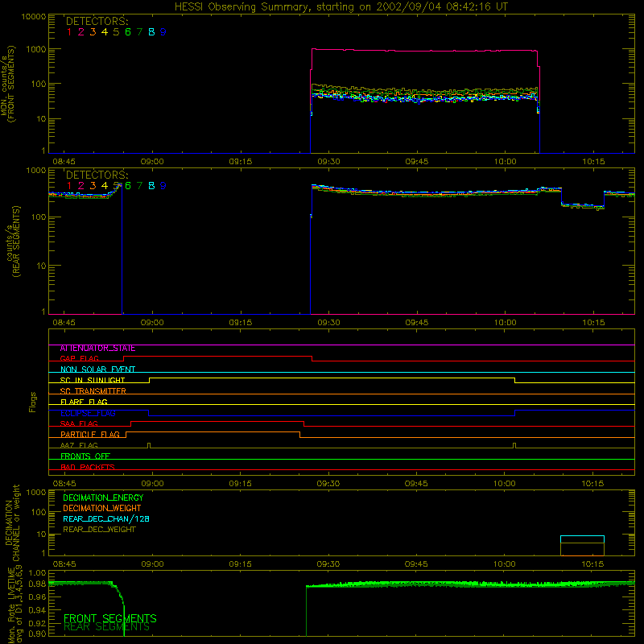Click the BAD_PACKETS flag label
The image size is (644, 644).
tap(88, 467)
